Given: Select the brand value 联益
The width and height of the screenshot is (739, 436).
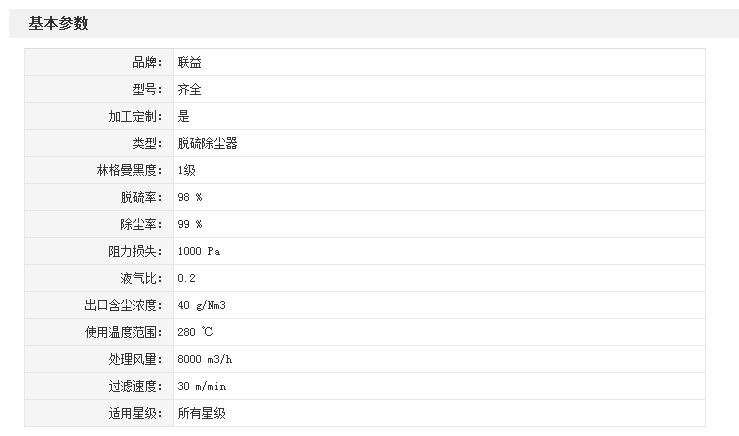Looking at the screenshot, I should pos(190,63).
